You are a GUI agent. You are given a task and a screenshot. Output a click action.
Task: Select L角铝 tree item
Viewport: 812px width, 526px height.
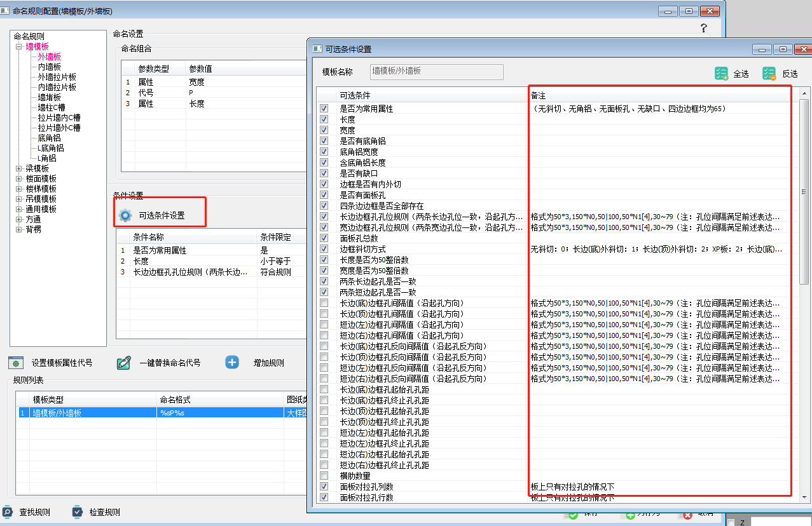tap(46, 158)
